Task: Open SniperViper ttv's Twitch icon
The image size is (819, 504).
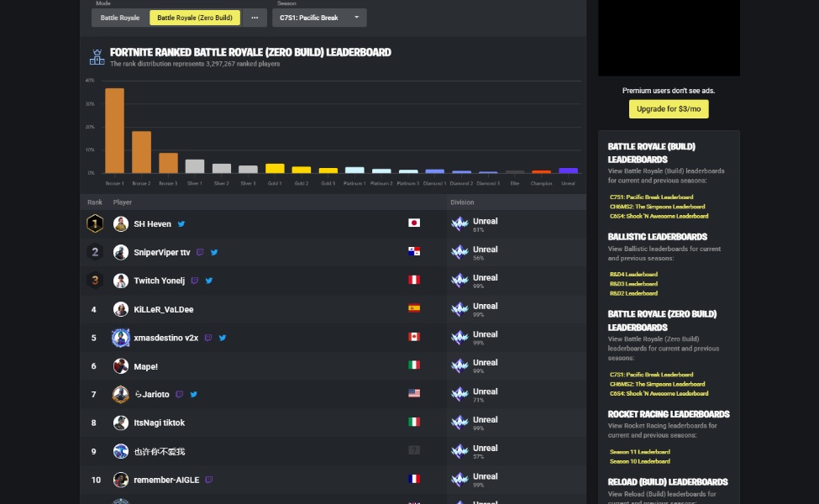Action: pyautogui.click(x=200, y=252)
